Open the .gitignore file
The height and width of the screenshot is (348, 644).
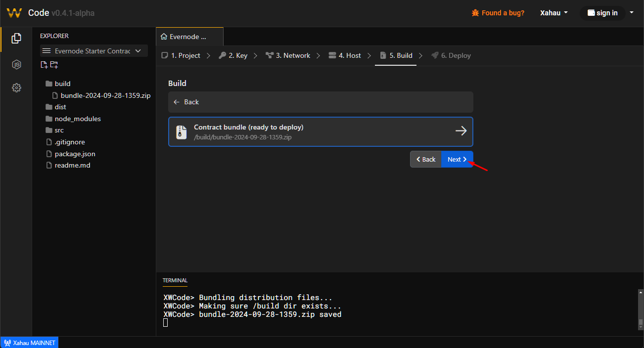[65, 142]
